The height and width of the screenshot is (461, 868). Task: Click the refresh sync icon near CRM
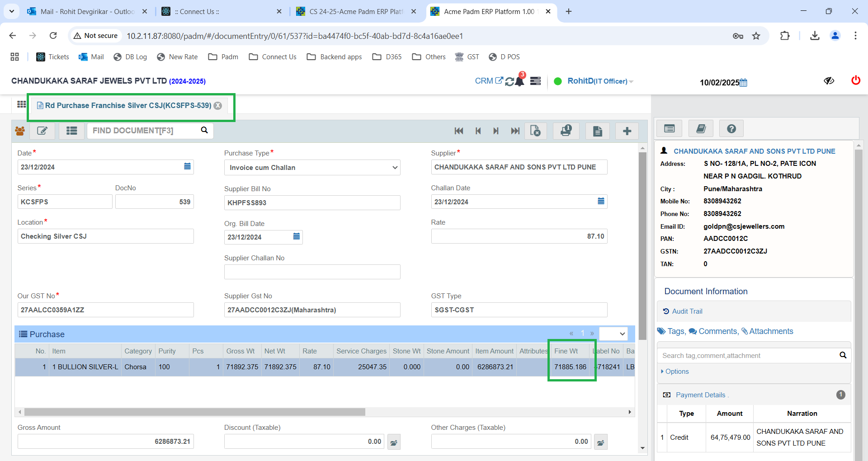click(x=509, y=81)
